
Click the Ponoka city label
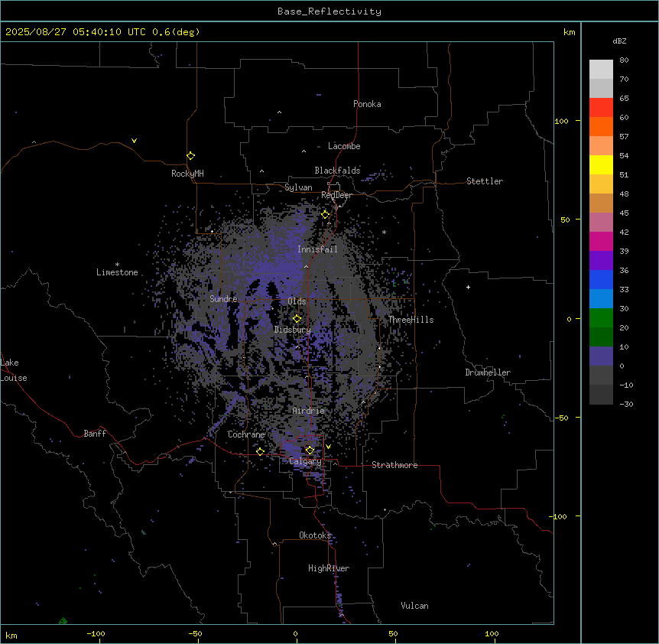coord(367,104)
